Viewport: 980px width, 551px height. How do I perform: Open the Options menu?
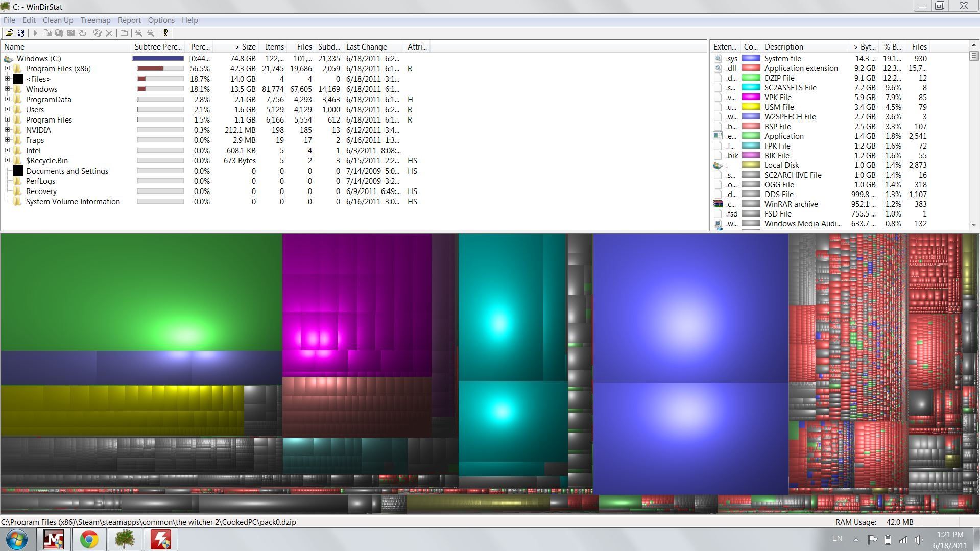click(161, 20)
